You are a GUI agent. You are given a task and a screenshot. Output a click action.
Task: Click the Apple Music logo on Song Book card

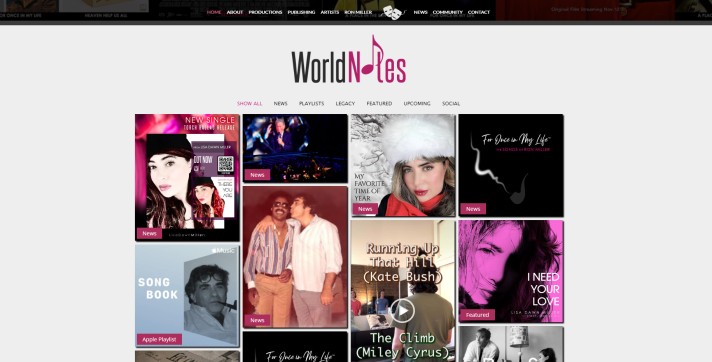point(223,250)
